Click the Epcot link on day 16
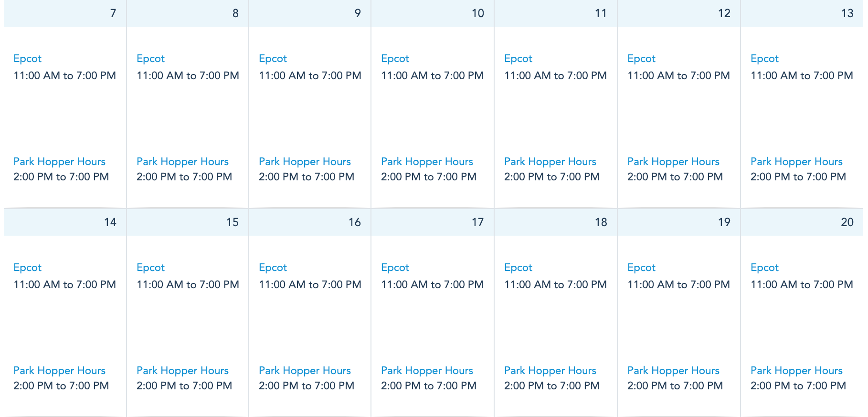The width and height of the screenshot is (868, 417). pos(273,268)
